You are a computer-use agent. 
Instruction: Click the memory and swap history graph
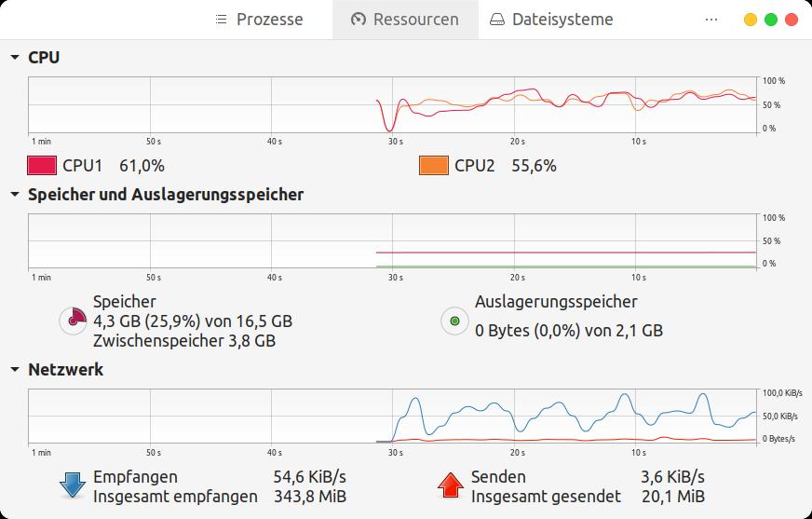click(x=391, y=241)
